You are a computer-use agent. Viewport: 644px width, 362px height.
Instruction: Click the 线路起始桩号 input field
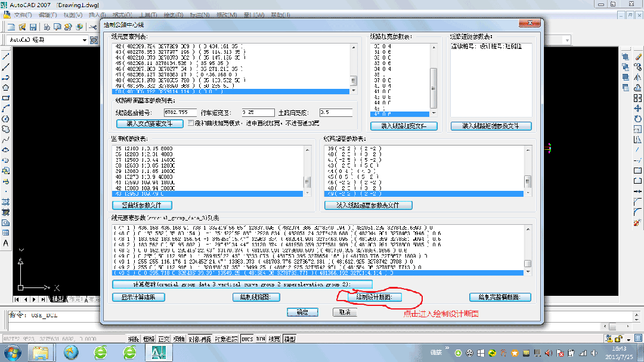click(x=180, y=112)
